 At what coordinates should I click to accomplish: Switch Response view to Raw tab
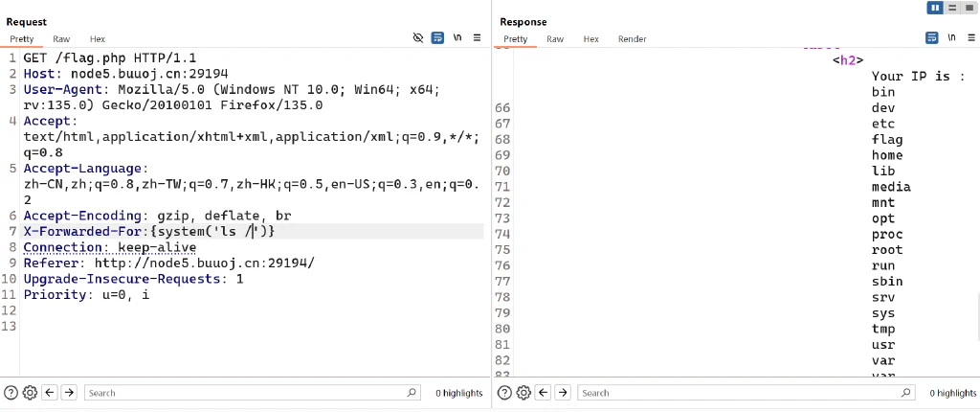[x=555, y=39]
